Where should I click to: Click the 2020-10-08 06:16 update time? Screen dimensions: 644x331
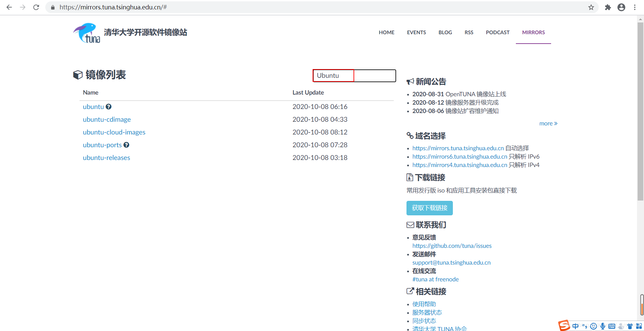(320, 107)
